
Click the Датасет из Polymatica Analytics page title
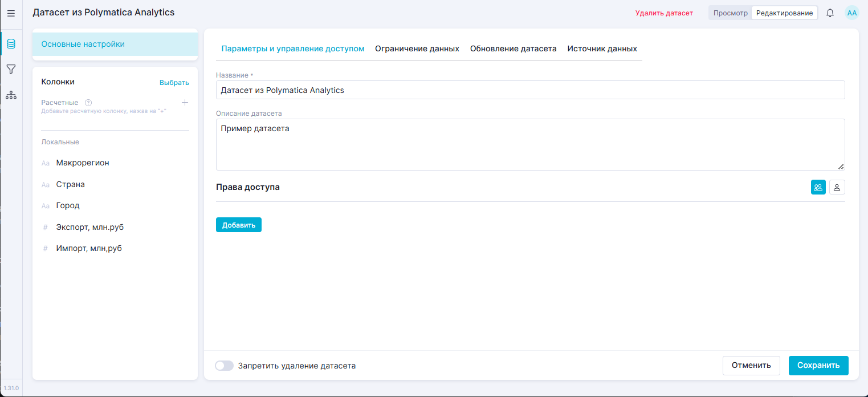coord(104,12)
